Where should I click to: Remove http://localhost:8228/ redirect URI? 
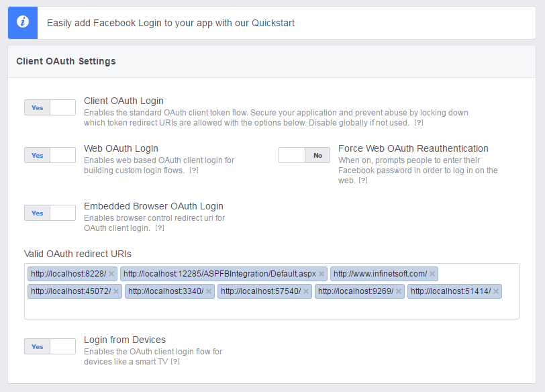point(111,274)
